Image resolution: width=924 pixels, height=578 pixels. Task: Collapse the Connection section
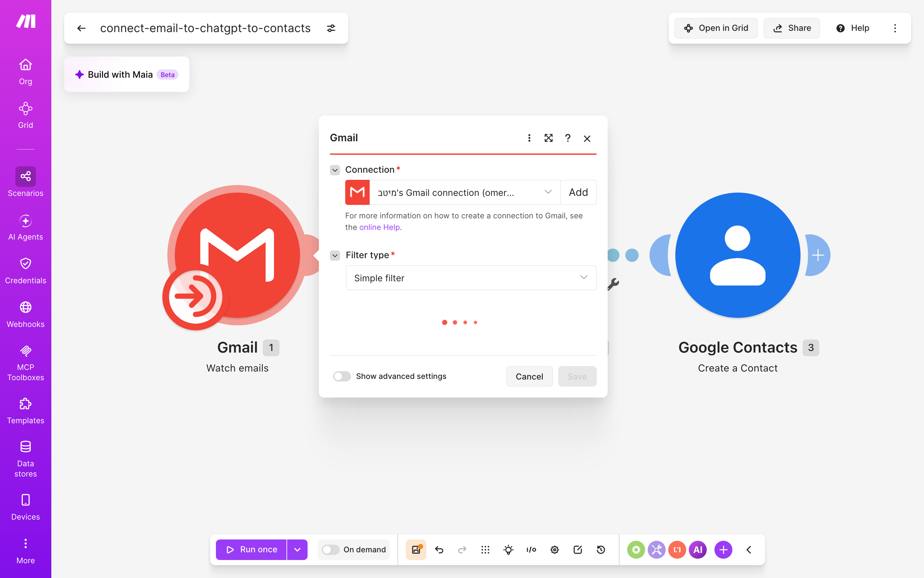[335, 170]
